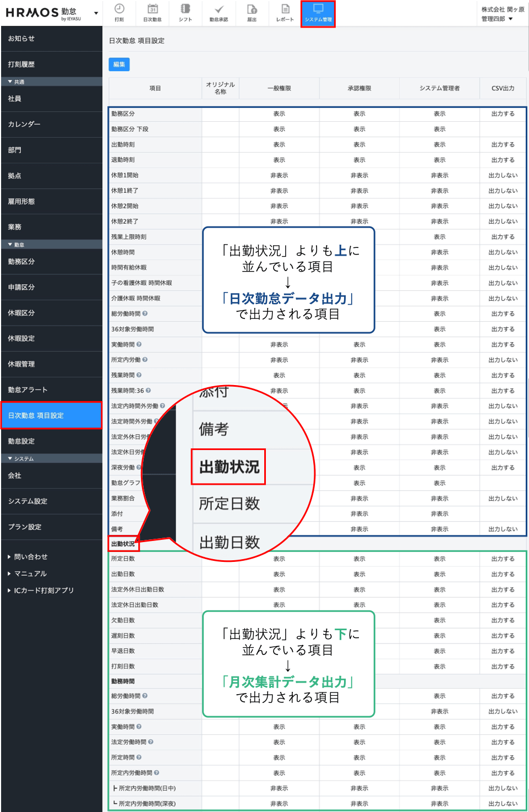
Task: Click help icon next to 法定労働時間
Action: [151, 742]
